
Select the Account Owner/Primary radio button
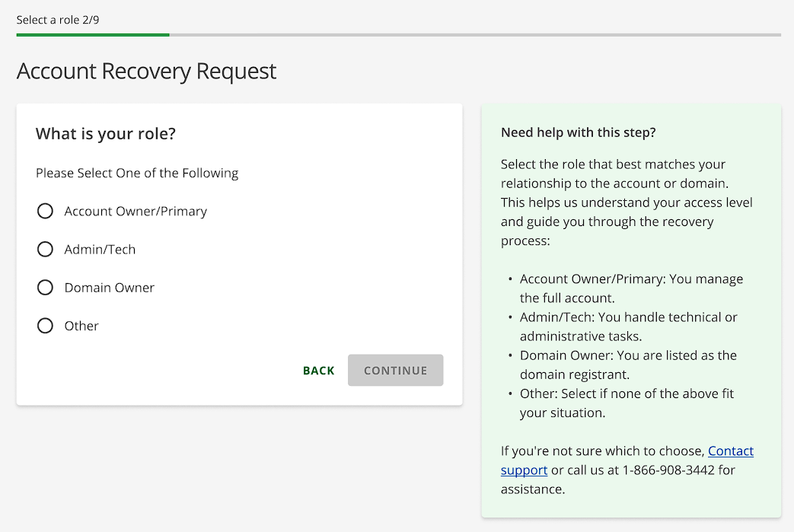coord(45,211)
